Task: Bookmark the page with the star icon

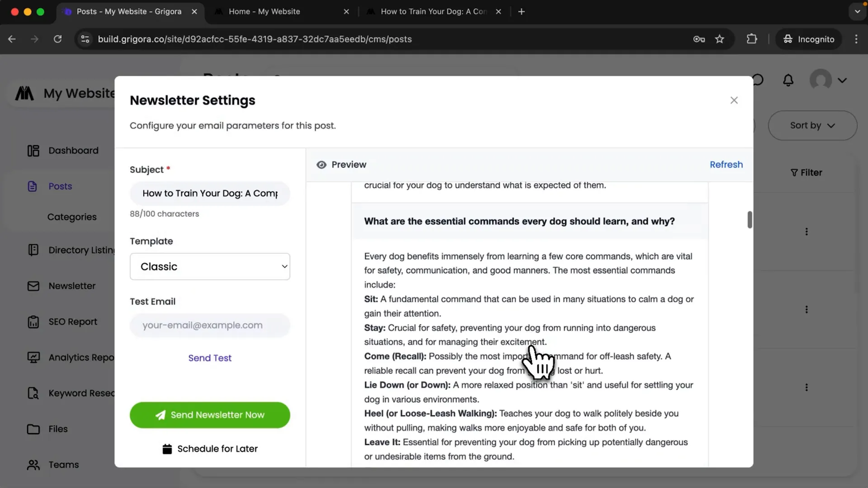Action: click(719, 38)
